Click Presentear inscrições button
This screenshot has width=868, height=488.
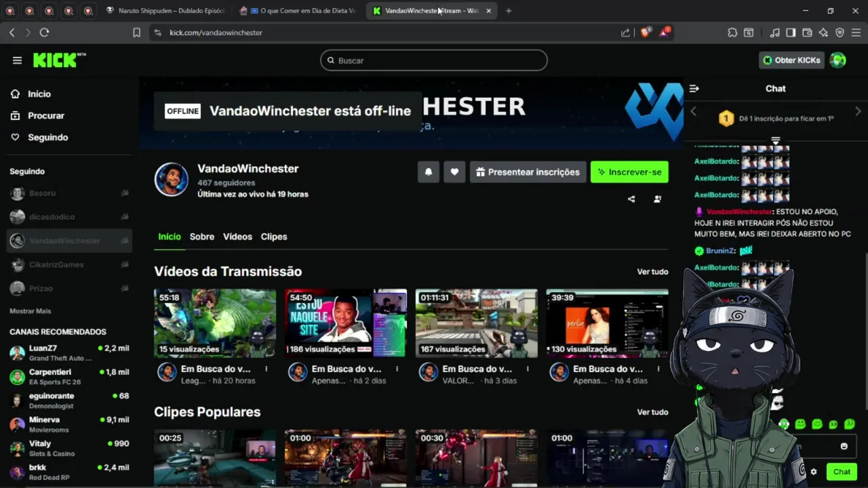coord(528,172)
